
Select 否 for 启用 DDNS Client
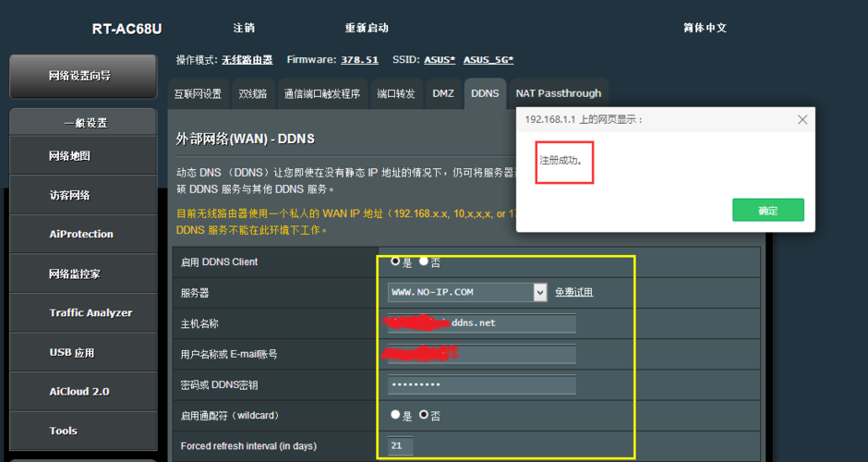pyautogui.click(x=424, y=261)
